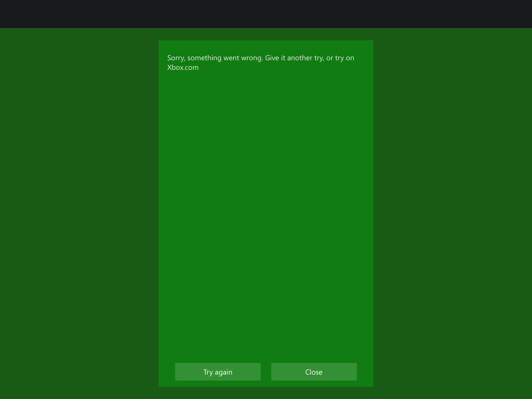532x399 pixels.
Task: Click the background area below the dialog
Action: pyautogui.click(x=266, y=393)
